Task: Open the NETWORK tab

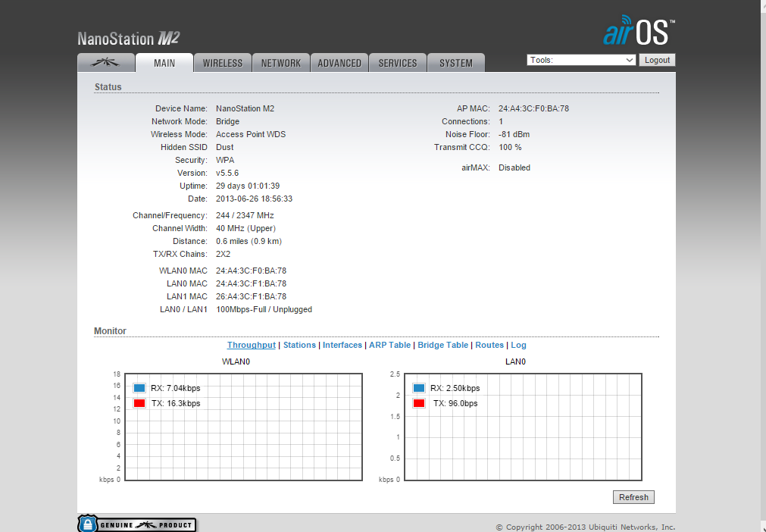Action: tap(281, 63)
